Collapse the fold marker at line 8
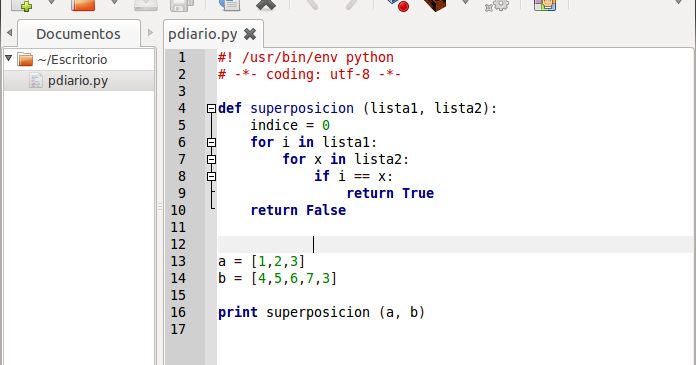 click(211, 176)
